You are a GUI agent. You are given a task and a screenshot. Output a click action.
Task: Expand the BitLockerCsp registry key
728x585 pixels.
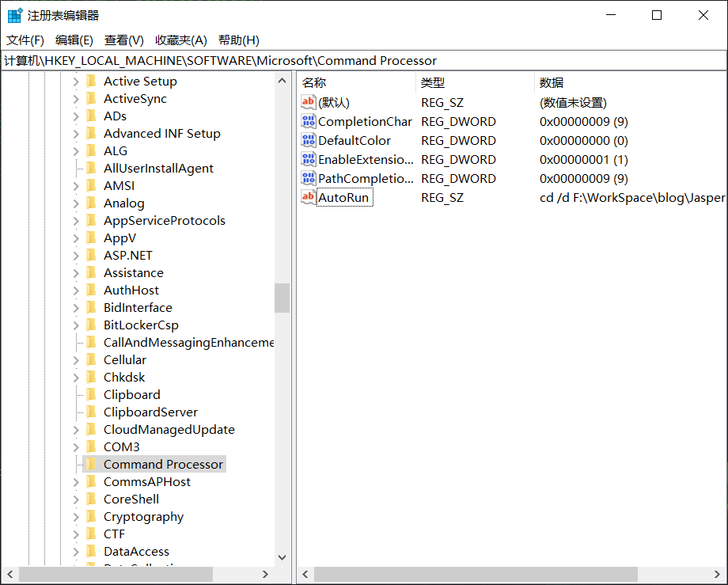76,325
